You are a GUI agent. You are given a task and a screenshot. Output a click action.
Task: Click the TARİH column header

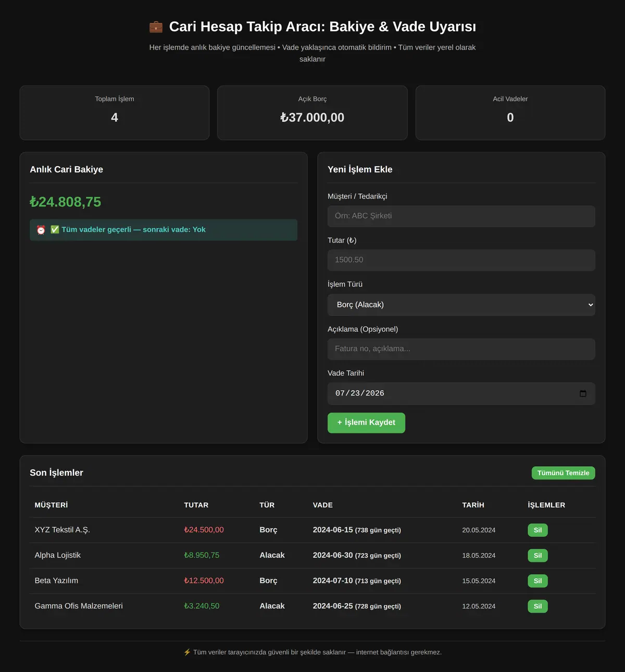click(x=473, y=505)
